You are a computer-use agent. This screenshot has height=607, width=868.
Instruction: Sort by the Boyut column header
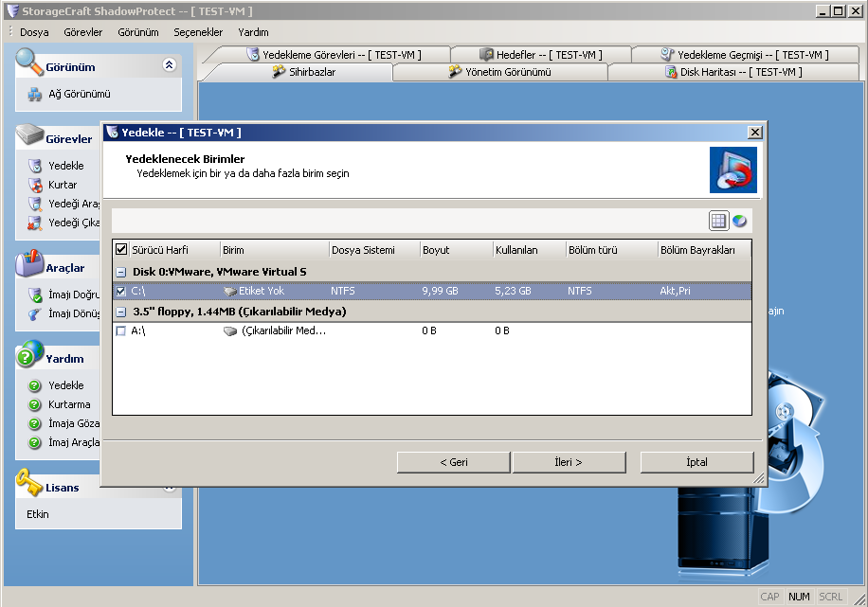point(457,250)
